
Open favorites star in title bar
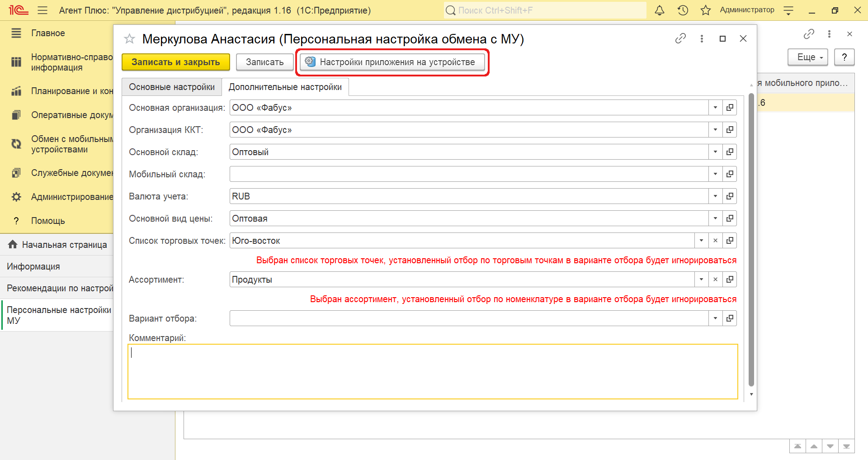pyautogui.click(x=706, y=10)
